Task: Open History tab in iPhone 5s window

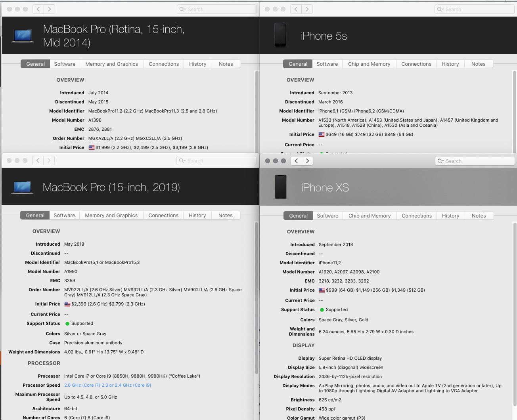Action: [450, 64]
